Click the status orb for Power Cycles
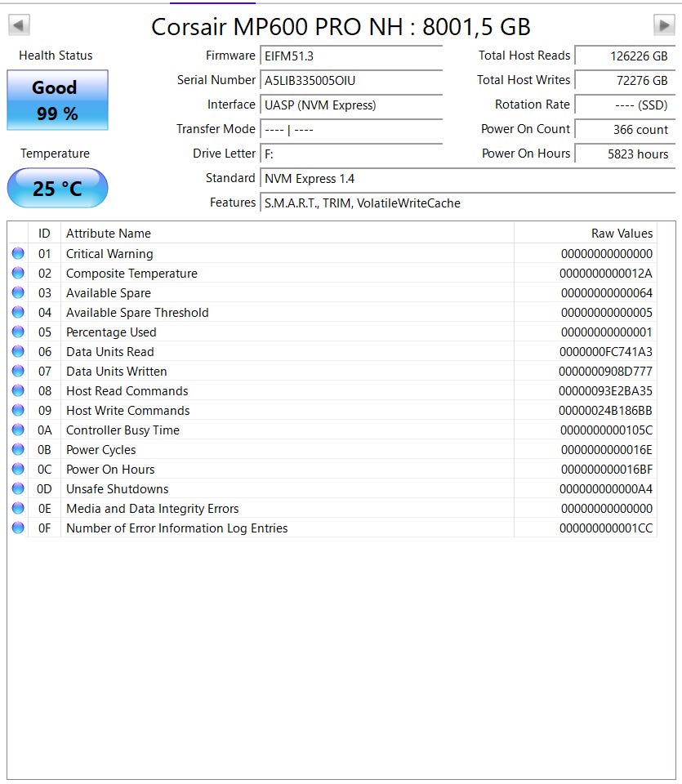This screenshot has width=682, height=784. point(18,449)
